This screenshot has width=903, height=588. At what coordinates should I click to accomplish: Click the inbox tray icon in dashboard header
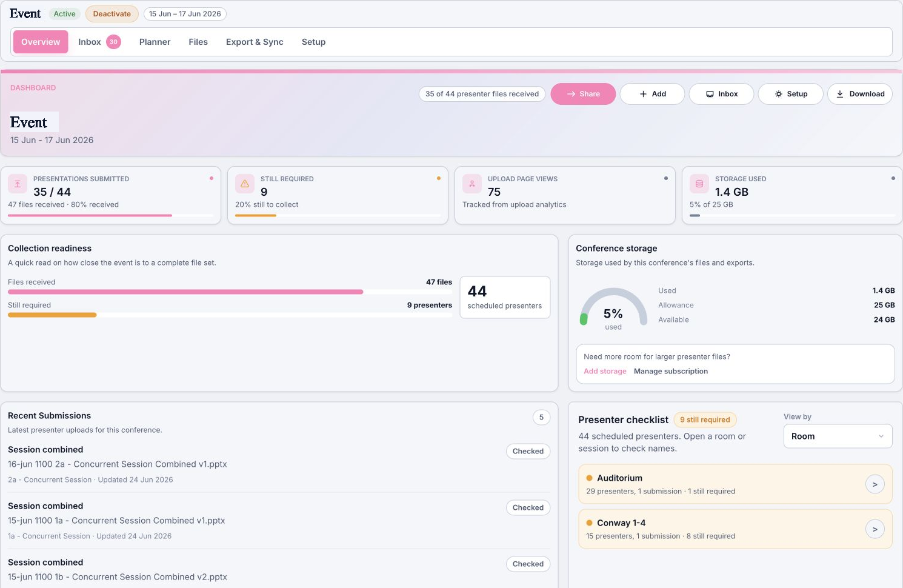click(x=710, y=94)
